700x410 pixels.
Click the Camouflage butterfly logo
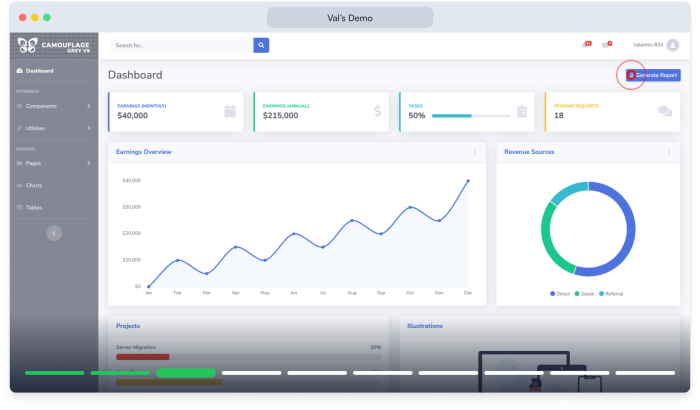pos(27,45)
